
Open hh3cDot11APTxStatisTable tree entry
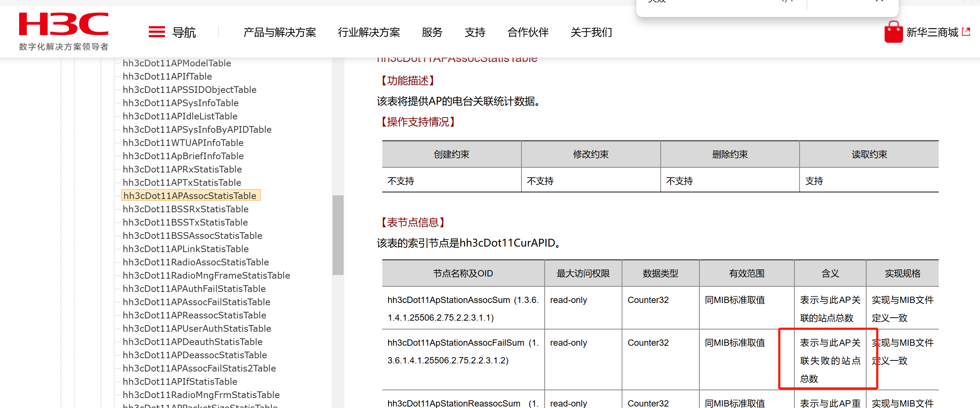(182, 182)
